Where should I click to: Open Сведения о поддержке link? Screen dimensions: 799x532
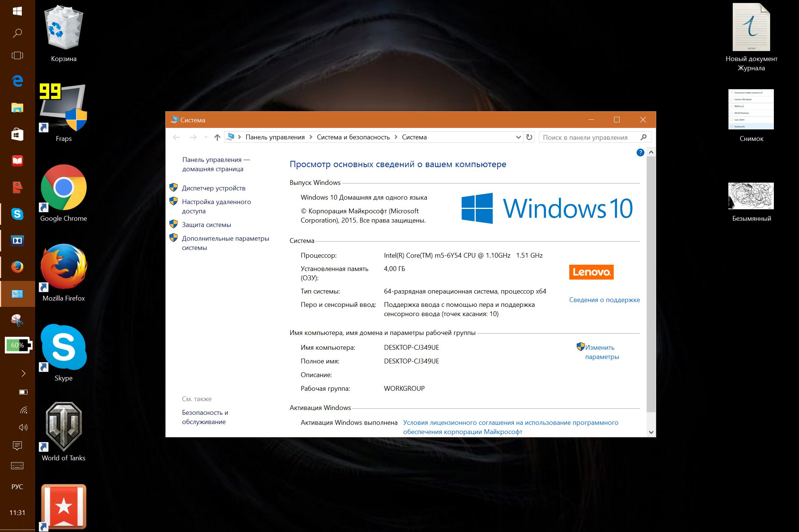pyautogui.click(x=604, y=300)
